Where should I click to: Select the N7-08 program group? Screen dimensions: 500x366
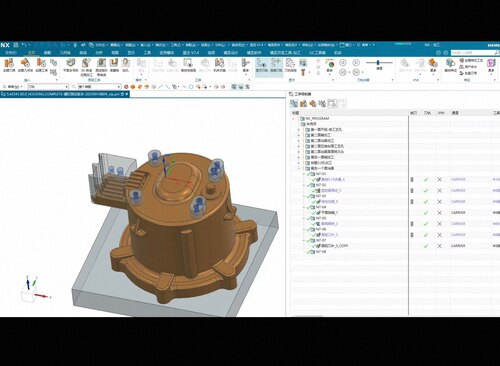coord(321,252)
